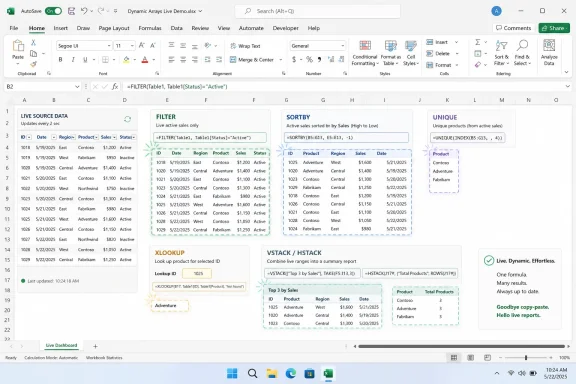
Task: Click the Accounting dollar format icon
Action: pos(294,60)
